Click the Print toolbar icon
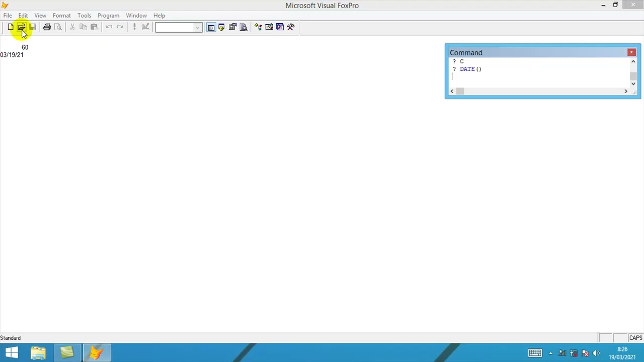644x362 pixels. click(47, 27)
